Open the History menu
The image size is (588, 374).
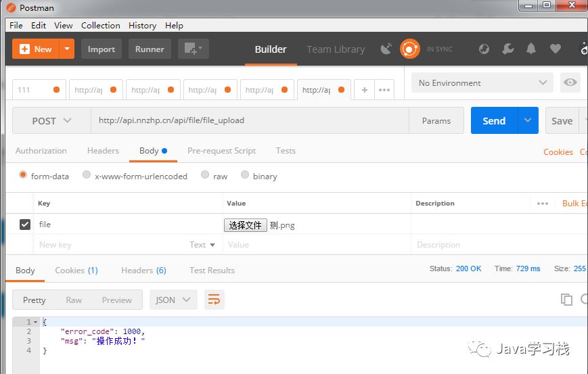pyautogui.click(x=143, y=26)
